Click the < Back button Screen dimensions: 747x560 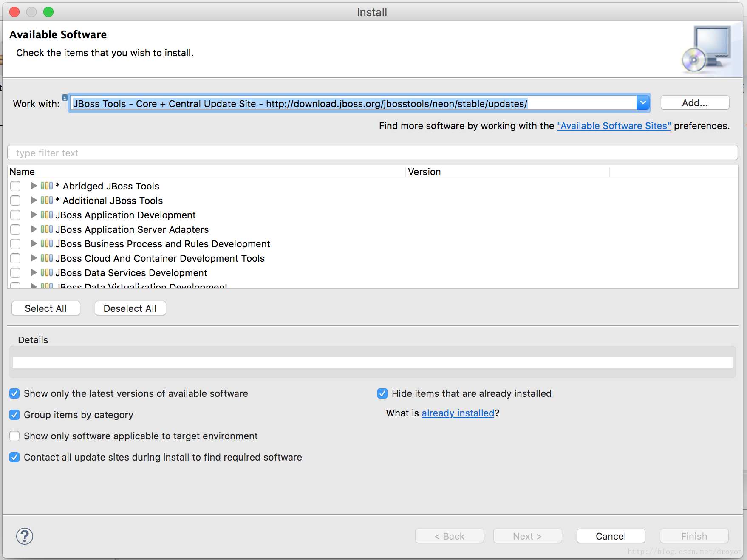(x=450, y=536)
